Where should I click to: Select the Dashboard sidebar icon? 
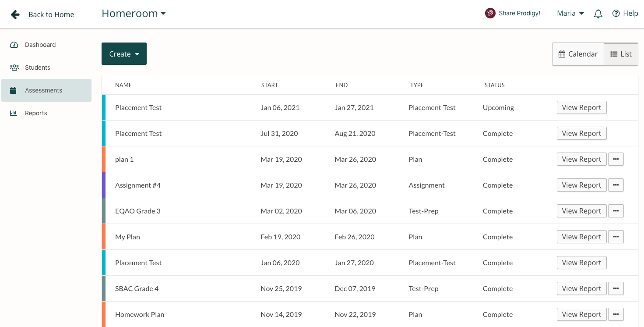14,45
